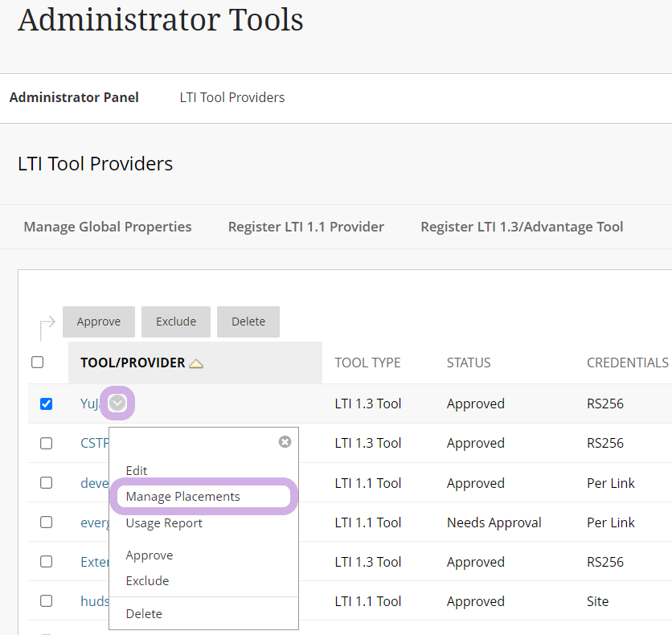Image resolution: width=672 pixels, height=635 pixels.
Task: Choose Edit from the context menu
Action: (137, 470)
